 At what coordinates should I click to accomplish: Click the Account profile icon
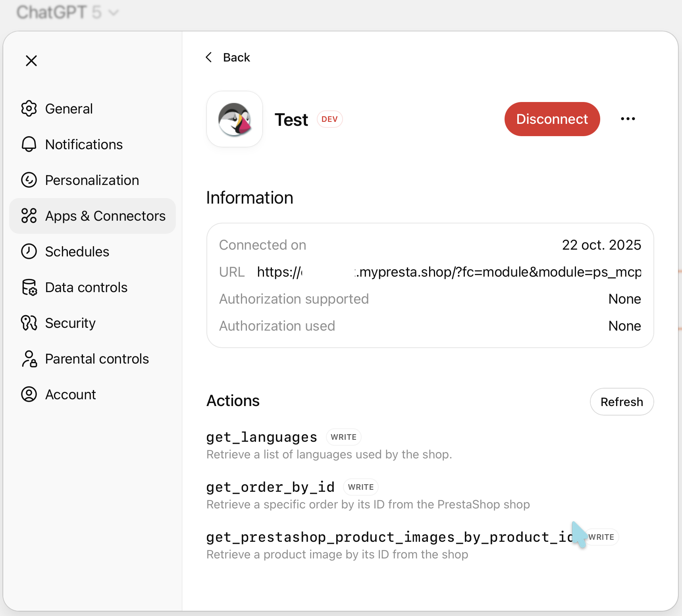point(29,395)
